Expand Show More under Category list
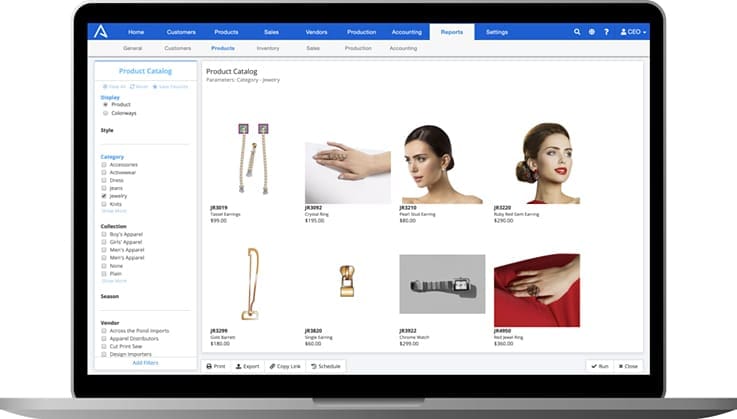The height and width of the screenshot is (419, 737). pos(114,211)
